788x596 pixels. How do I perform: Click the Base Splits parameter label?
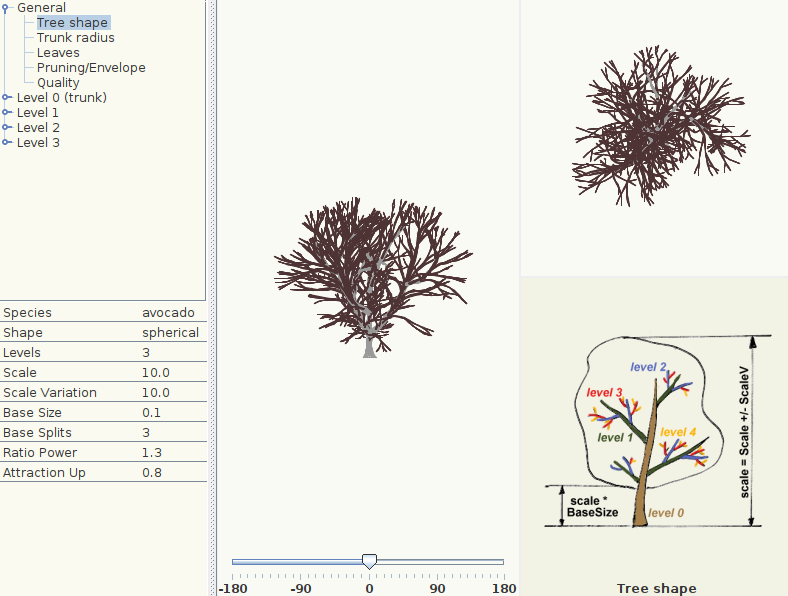37,433
